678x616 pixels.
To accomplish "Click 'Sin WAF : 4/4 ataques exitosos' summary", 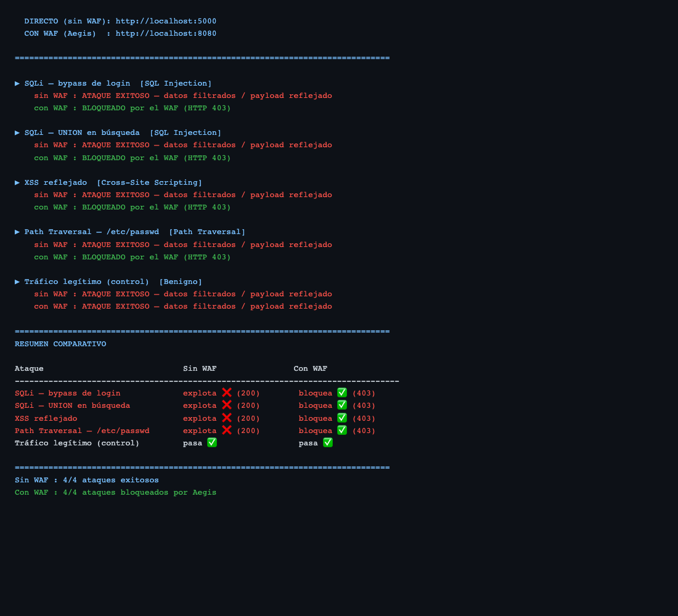I will pos(86,480).
